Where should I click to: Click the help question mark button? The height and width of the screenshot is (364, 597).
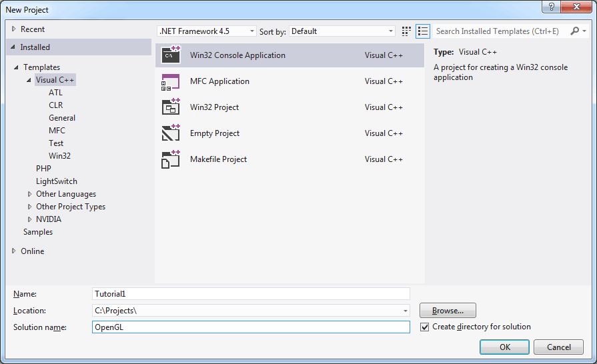coord(551,7)
